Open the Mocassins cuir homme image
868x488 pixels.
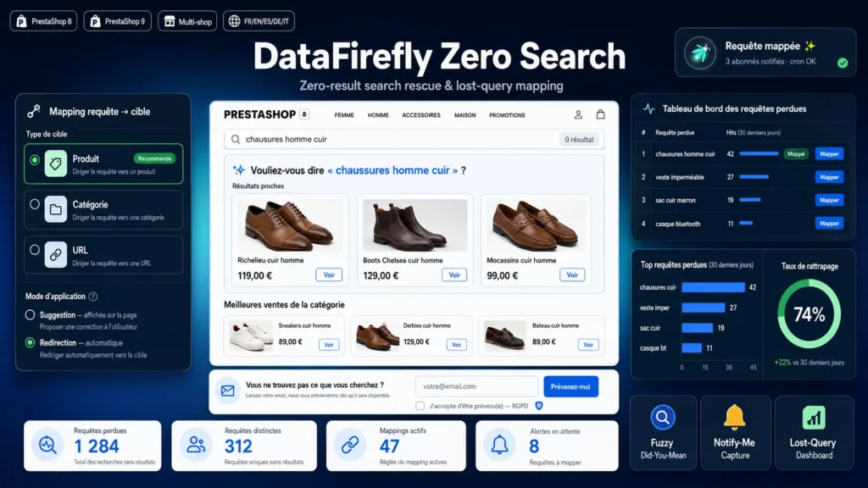click(536, 225)
